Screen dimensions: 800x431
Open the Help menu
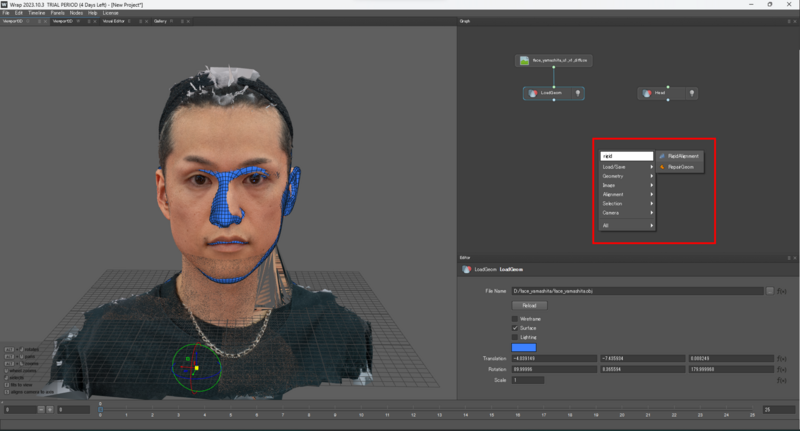click(92, 13)
